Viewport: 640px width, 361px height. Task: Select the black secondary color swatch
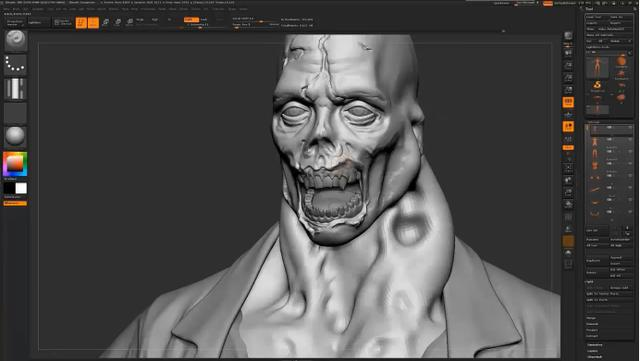tap(9, 188)
